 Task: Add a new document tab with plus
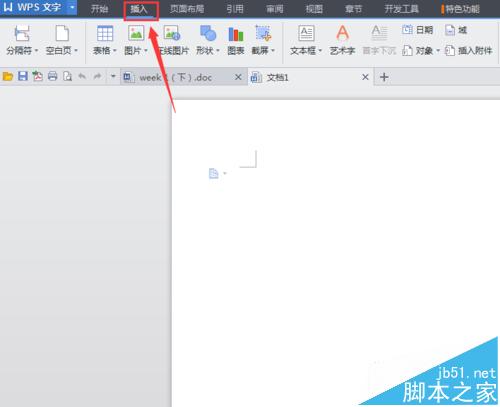coord(384,77)
